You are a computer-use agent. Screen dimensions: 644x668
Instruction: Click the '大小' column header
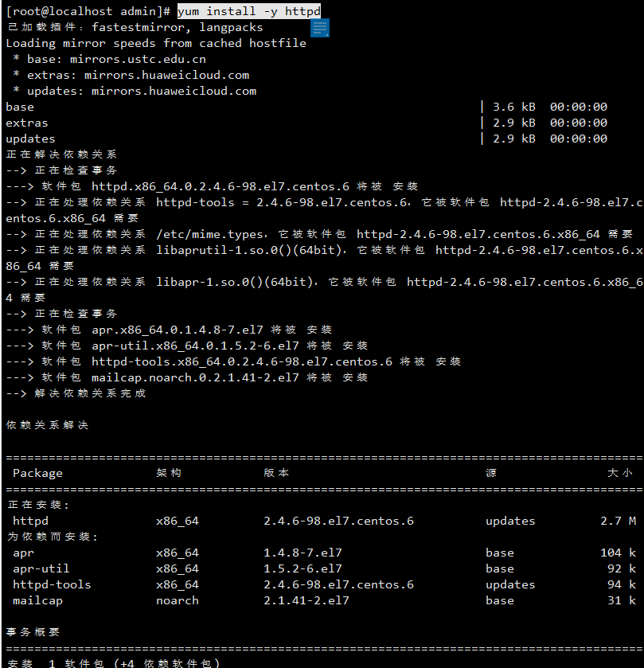(x=620, y=473)
